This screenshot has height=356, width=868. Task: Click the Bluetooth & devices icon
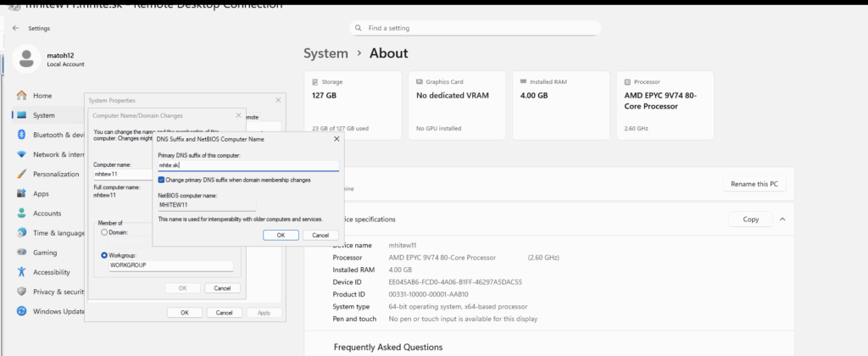(x=22, y=135)
